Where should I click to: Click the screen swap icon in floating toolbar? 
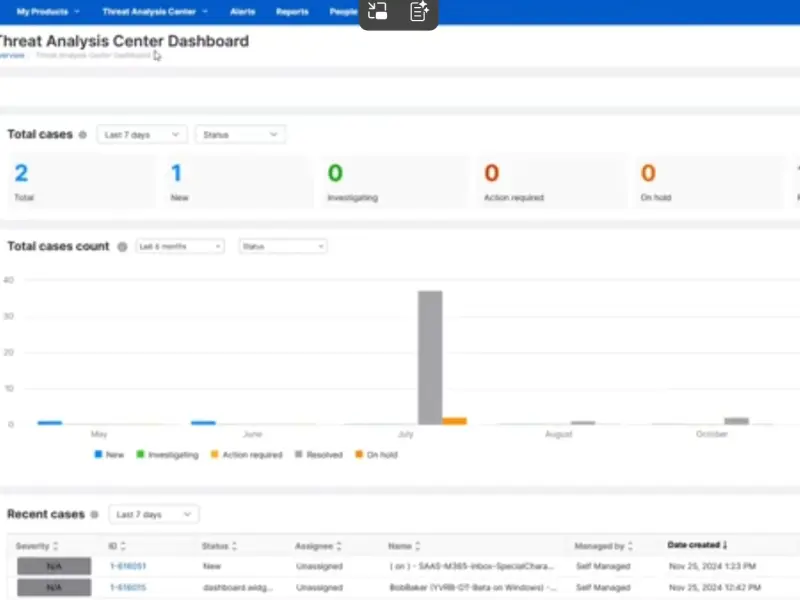tap(378, 12)
